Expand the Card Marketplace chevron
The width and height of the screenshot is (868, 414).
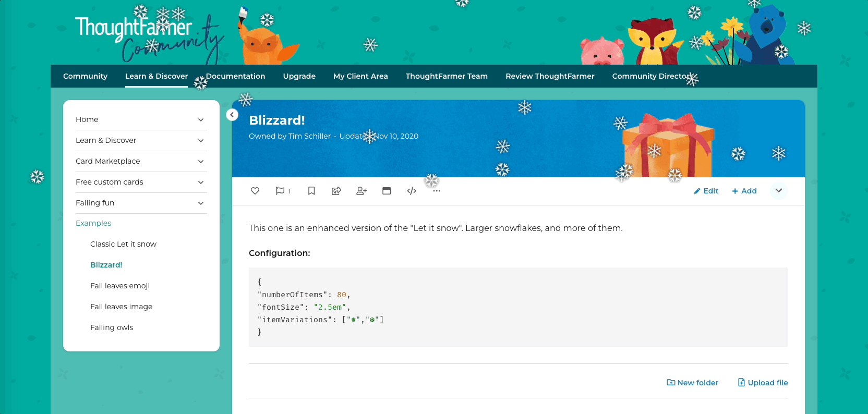(x=201, y=162)
